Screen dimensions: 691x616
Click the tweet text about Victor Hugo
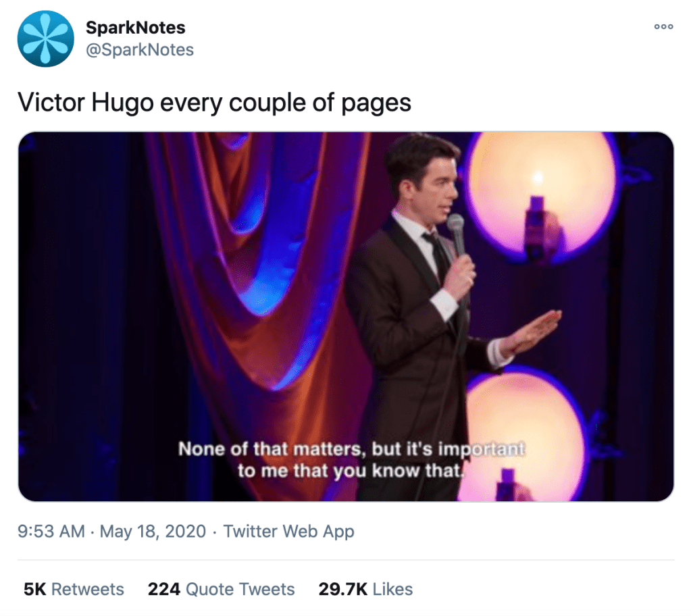point(214,102)
